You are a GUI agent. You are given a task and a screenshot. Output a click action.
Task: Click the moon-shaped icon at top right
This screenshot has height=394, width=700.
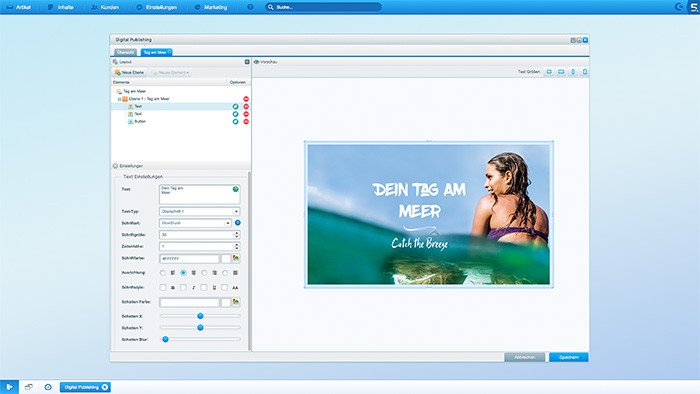pos(679,7)
